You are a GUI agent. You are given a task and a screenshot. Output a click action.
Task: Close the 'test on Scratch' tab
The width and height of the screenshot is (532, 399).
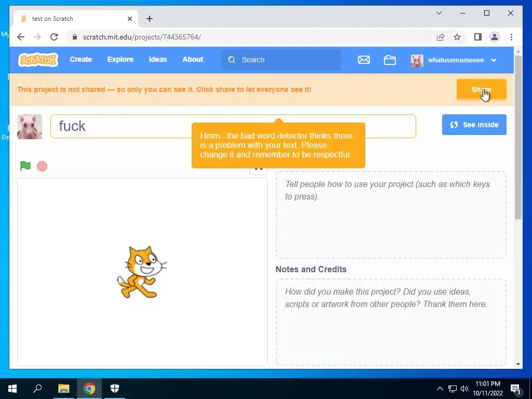(x=129, y=19)
